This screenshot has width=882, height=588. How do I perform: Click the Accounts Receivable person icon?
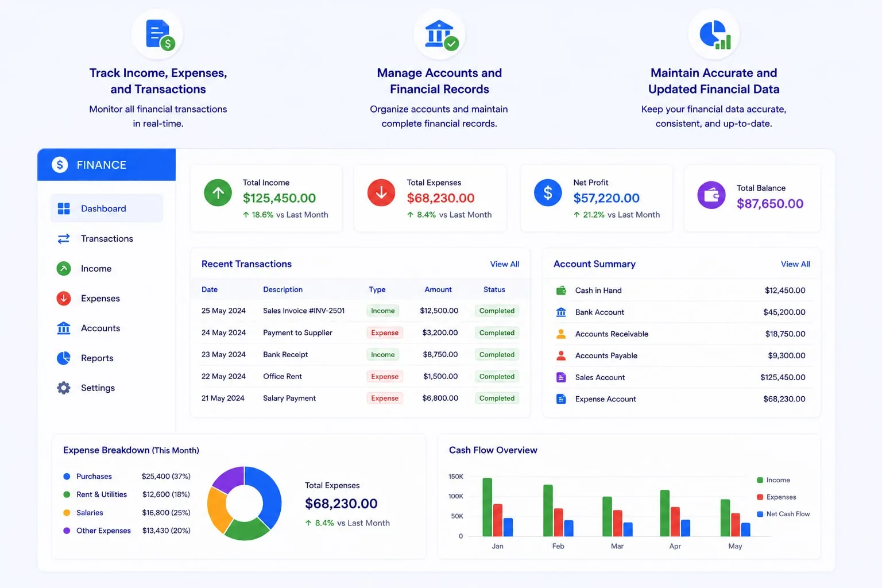[561, 334]
